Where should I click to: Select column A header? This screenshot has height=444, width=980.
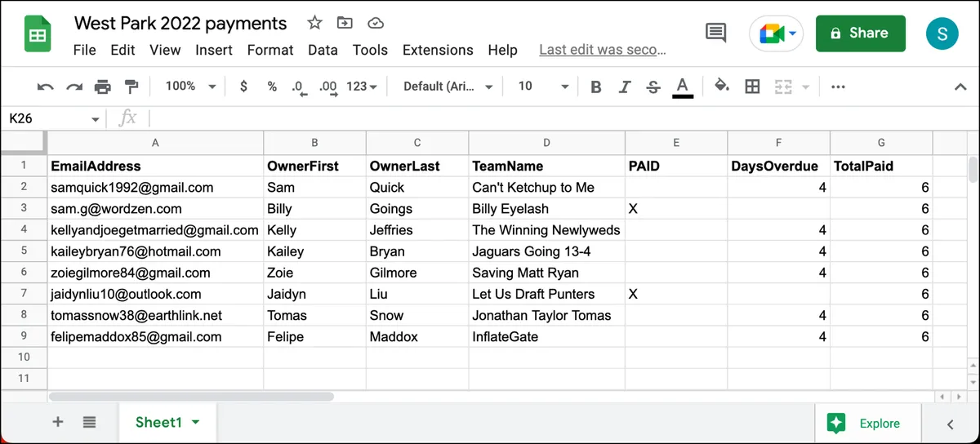(x=155, y=143)
